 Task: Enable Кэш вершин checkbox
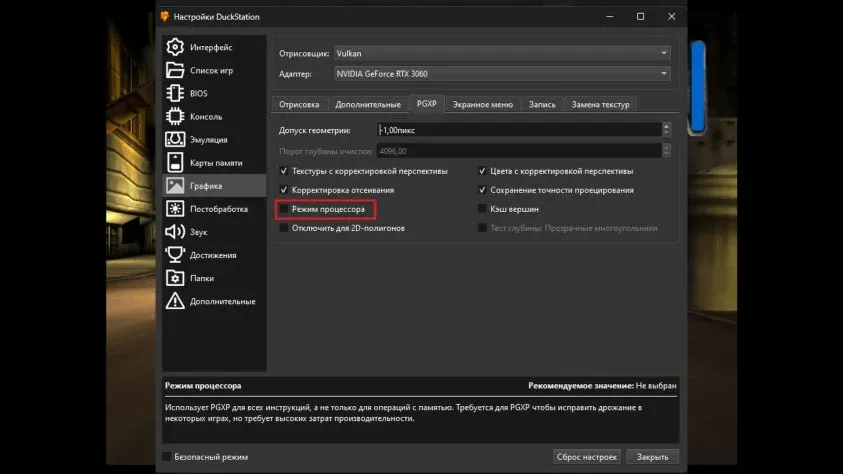point(482,209)
